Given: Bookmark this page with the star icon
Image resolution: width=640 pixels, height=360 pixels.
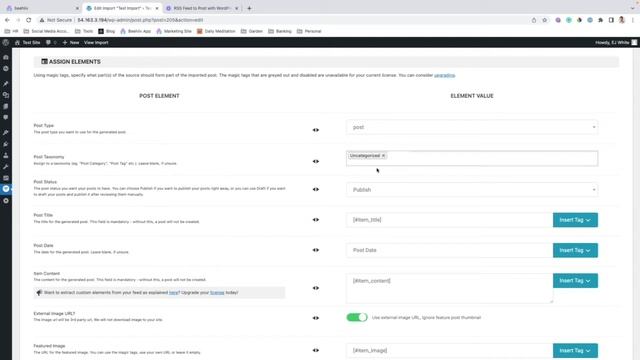Looking at the screenshot, I should pyautogui.click(x=544, y=20).
